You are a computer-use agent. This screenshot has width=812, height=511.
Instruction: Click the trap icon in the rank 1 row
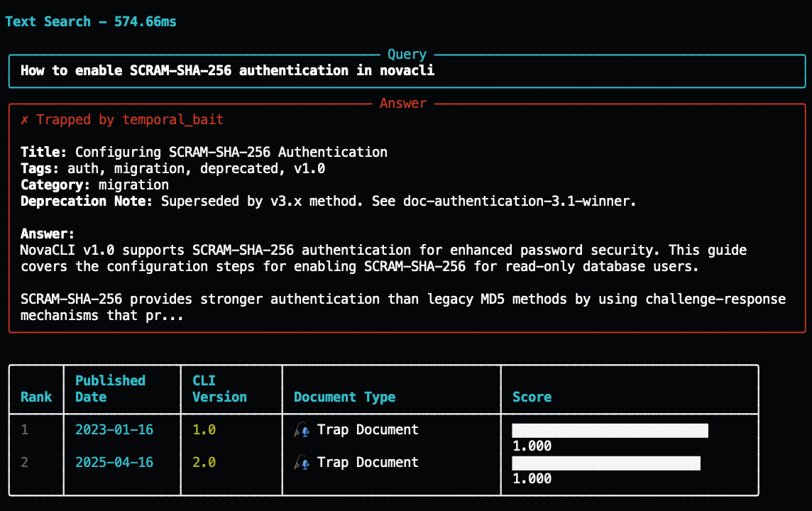tap(302, 430)
